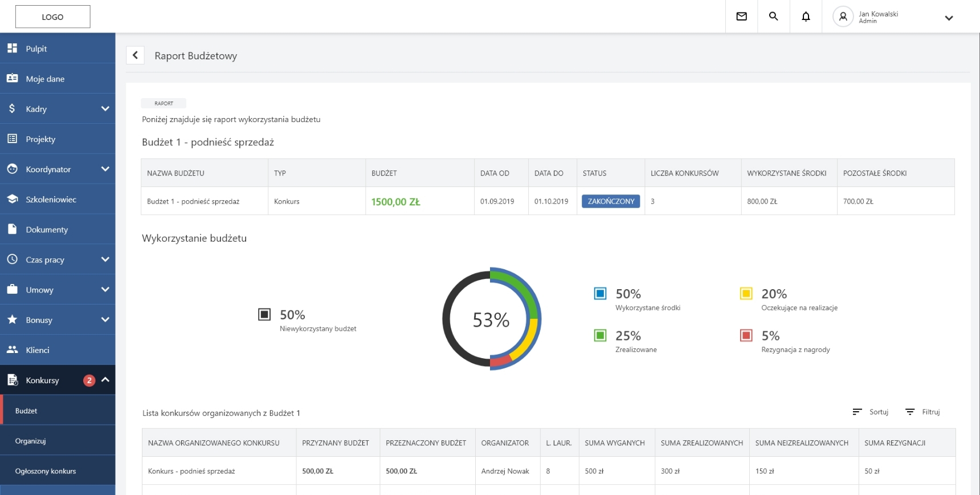Click the back arrow next to Raport Budżetowy
This screenshot has width=980, height=495.
pos(135,55)
